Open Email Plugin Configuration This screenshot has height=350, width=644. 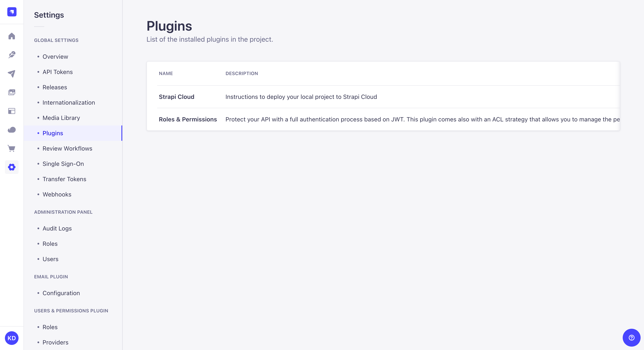click(x=61, y=293)
